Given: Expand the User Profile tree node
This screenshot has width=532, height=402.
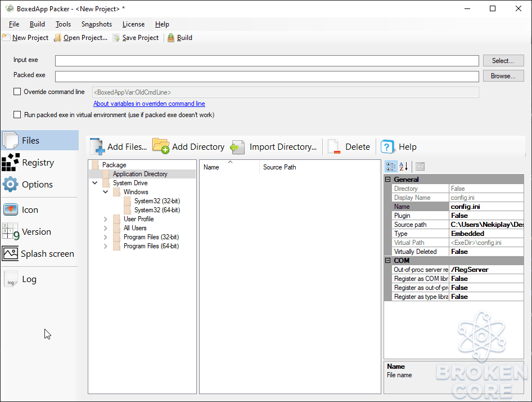Looking at the screenshot, I should (106, 219).
